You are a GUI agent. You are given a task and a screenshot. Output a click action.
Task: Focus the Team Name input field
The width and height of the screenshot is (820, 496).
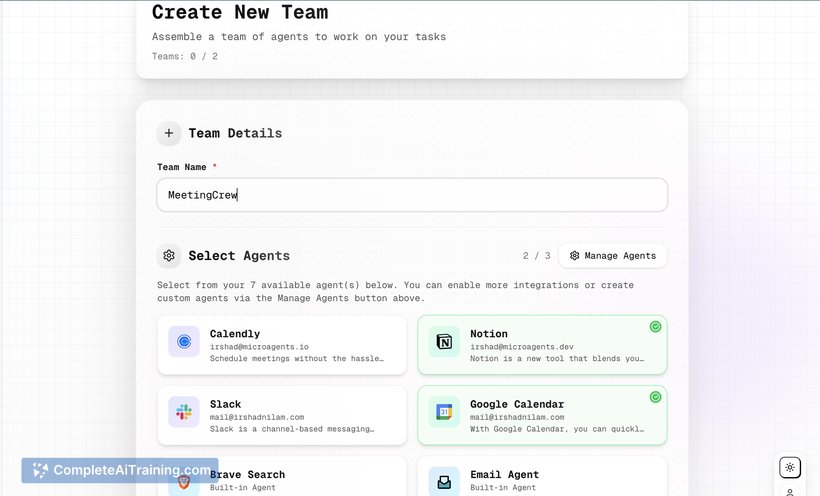[x=412, y=195]
